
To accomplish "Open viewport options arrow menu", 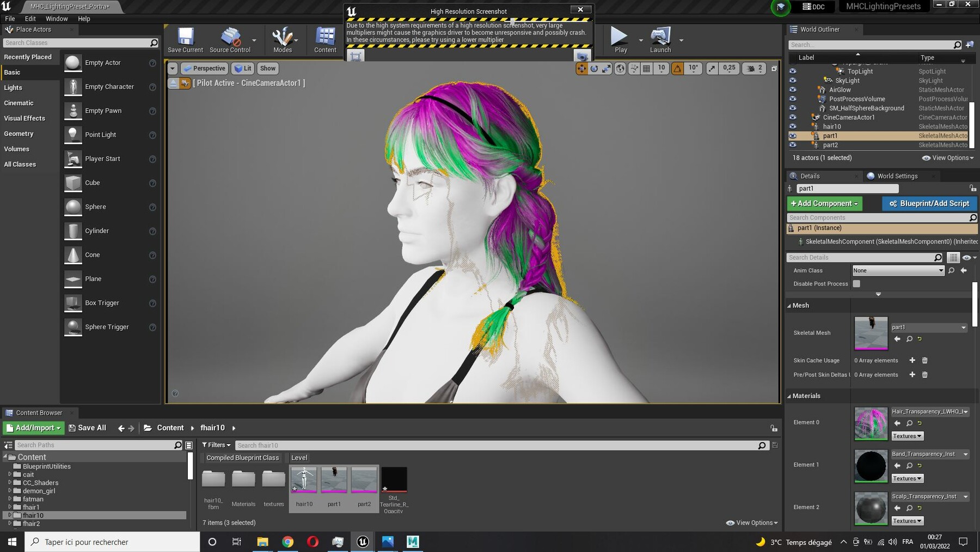I will point(173,69).
